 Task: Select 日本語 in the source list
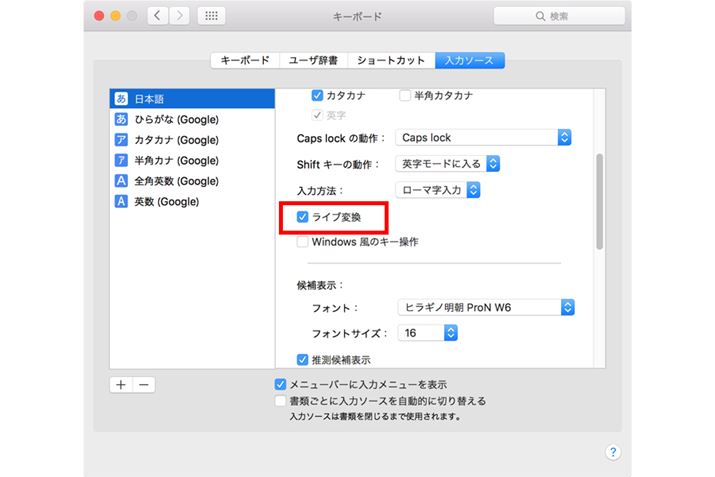click(191, 99)
